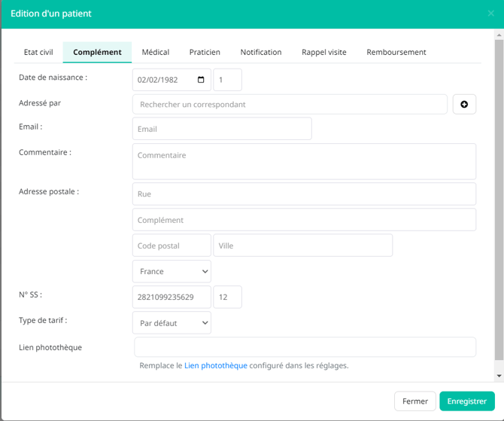Switch to the Etat civil tab
This screenshot has width=504, height=421.
tap(38, 52)
